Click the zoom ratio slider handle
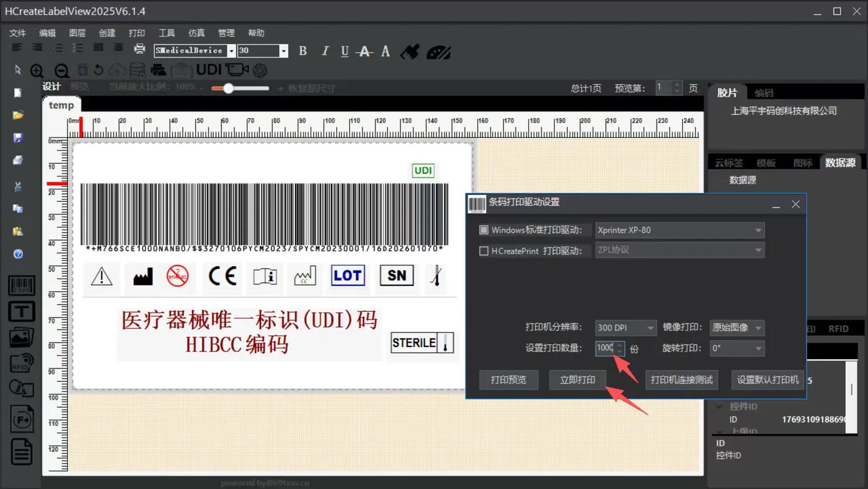 pos(229,88)
